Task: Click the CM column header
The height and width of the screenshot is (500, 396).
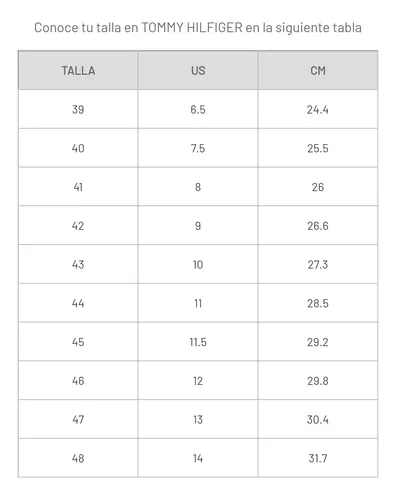Action: point(318,70)
